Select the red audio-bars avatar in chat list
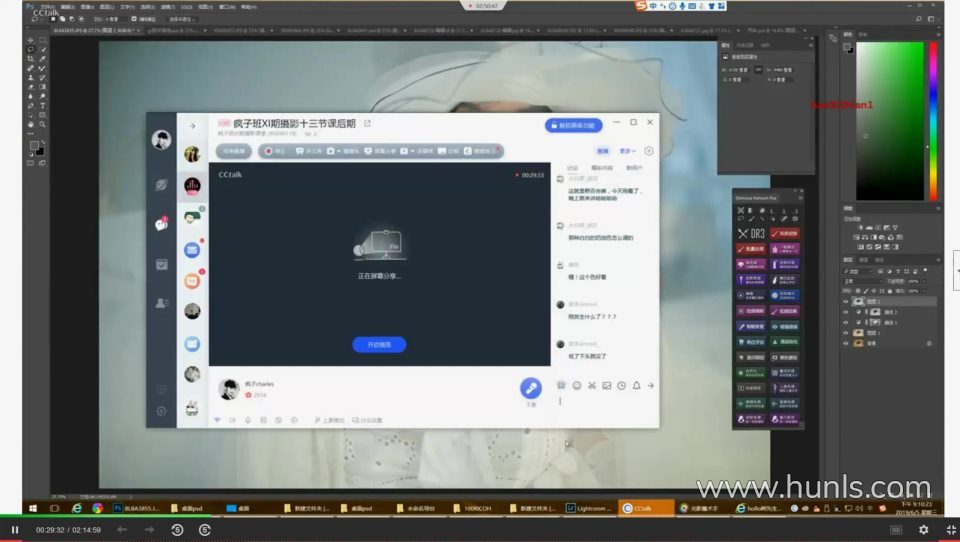Screen dimensions: 960x542 pyautogui.click(x=192, y=185)
